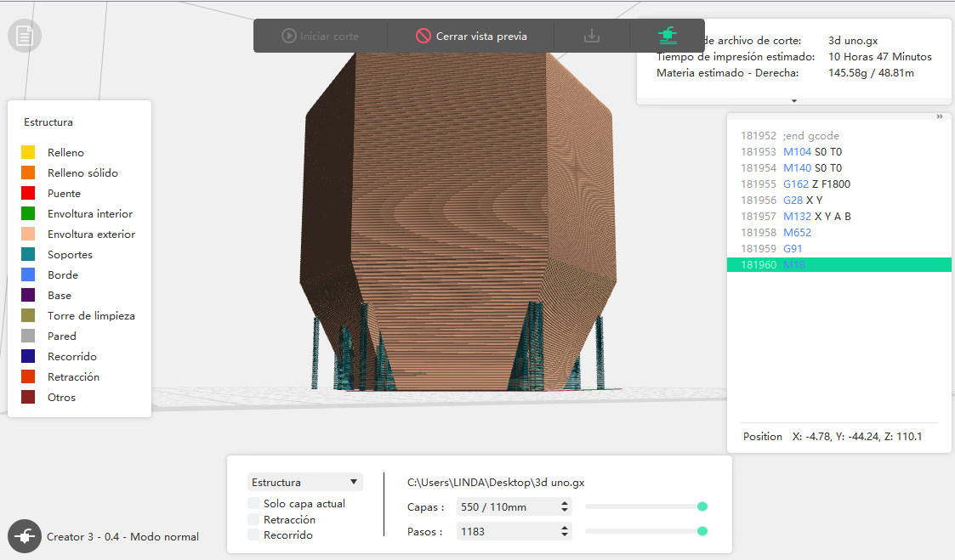Click the Relleno sólido orange swatch
This screenshot has height=560, width=955.
tap(28, 173)
